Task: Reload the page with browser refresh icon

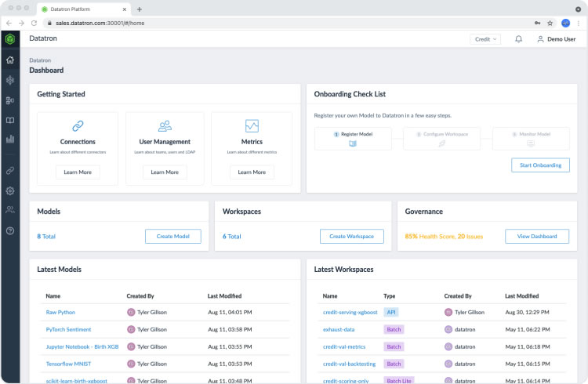Action: (x=34, y=23)
